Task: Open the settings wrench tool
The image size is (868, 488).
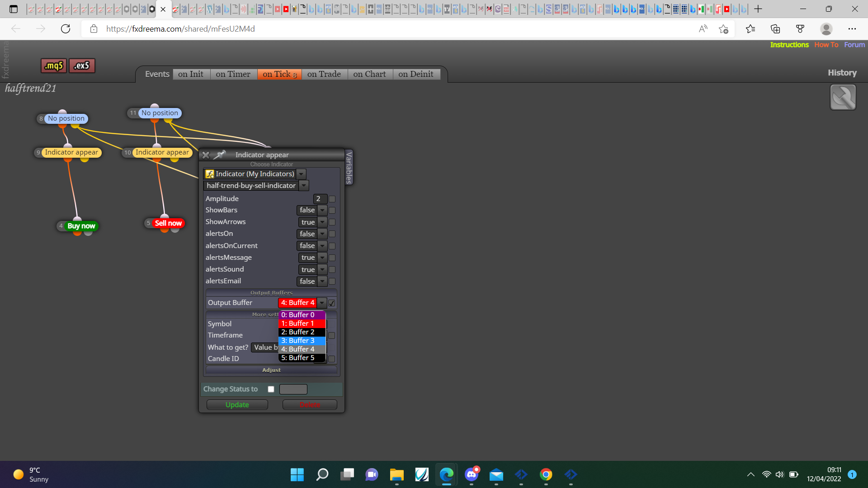Action: coord(843,97)
